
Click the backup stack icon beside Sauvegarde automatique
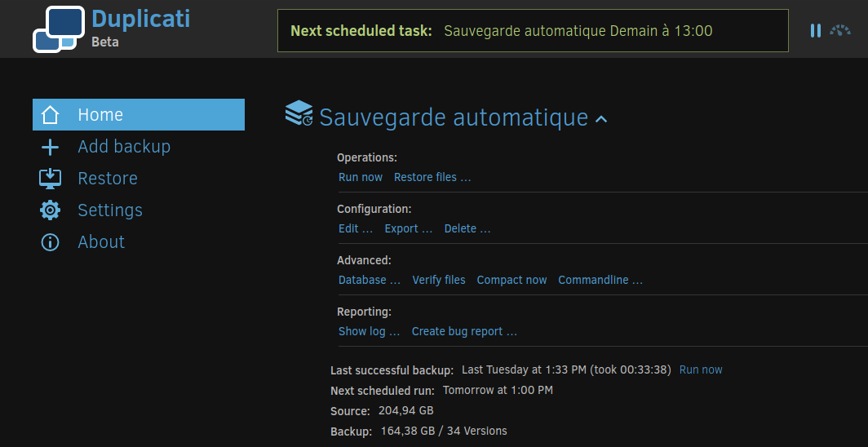299,113
